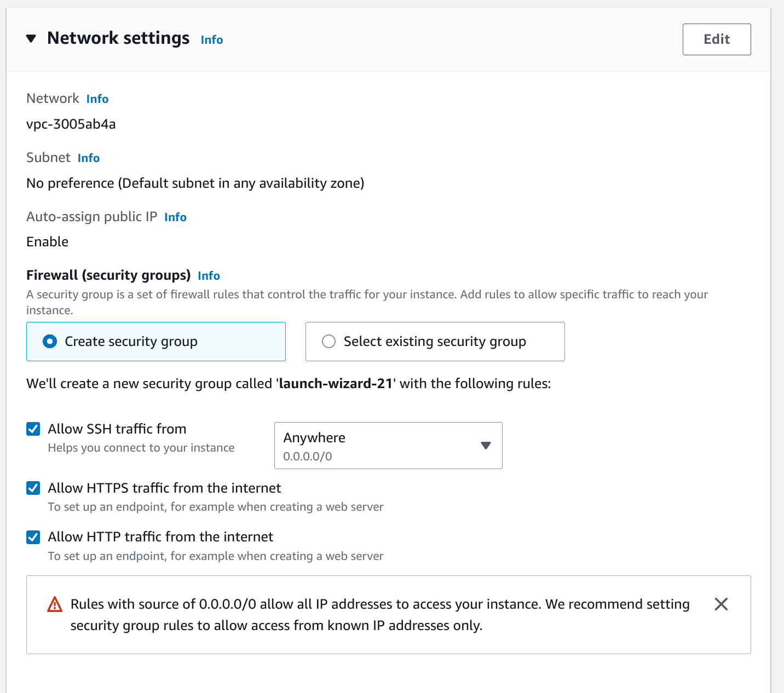Screen dimensions: 784x693
Task: Uncheck Allow SSH traffic from checkbox
Action: 33,429
